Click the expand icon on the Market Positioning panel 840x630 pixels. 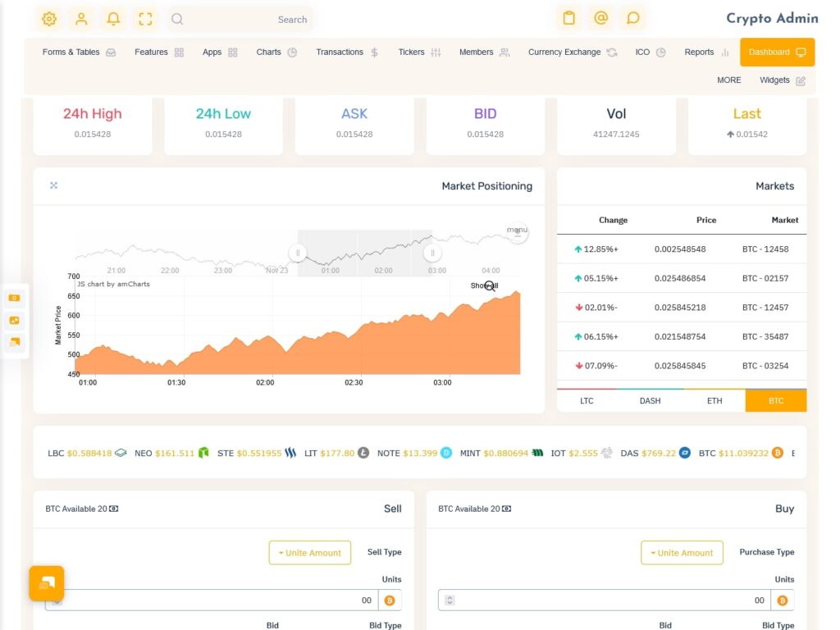53,185
